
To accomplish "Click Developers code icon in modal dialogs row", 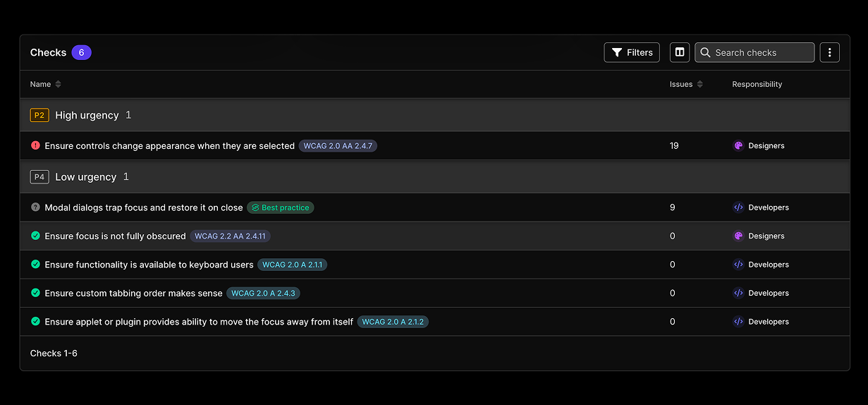I will 738,207.
